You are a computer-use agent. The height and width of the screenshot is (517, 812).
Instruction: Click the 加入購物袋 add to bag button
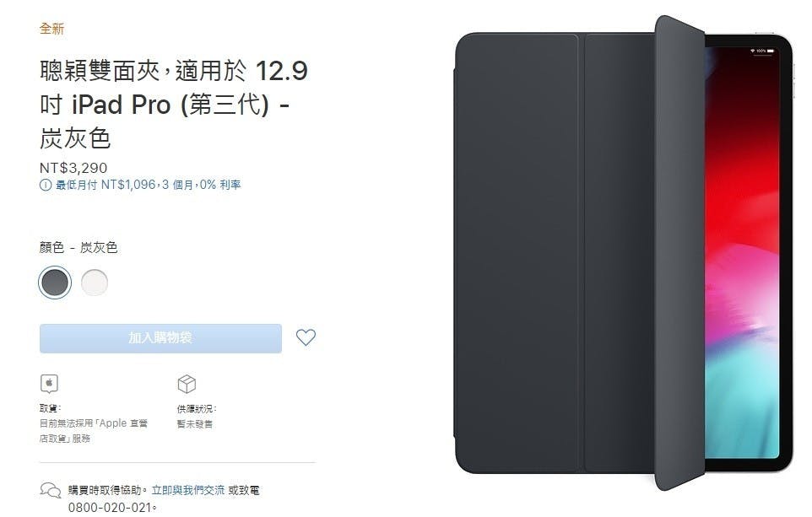click(x=160, y=338)
